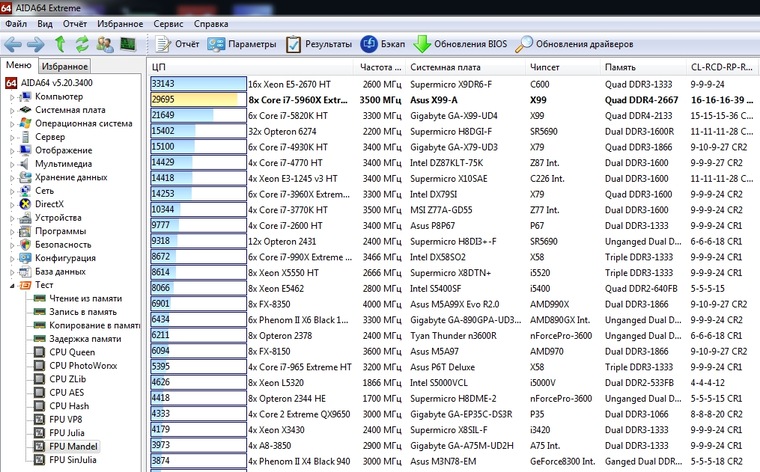Expand the Системная плата tree node
This screenshot has height=472, width=760.
(12, 110)
